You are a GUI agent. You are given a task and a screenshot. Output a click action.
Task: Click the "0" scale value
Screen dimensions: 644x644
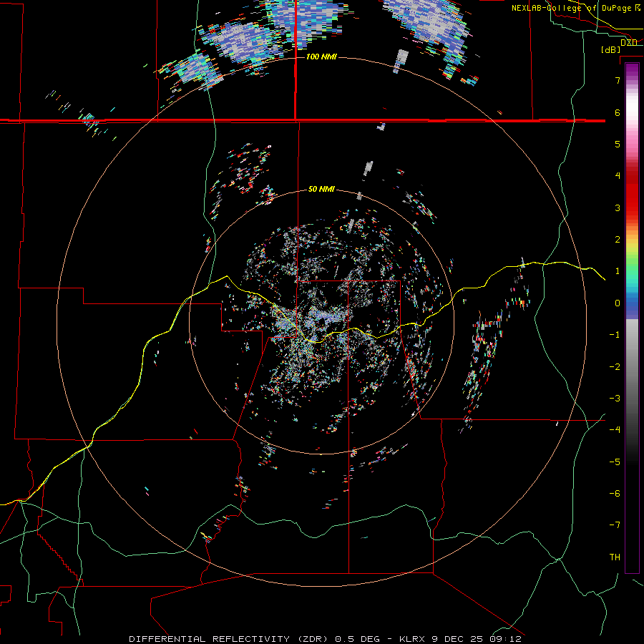pos(618,303)
